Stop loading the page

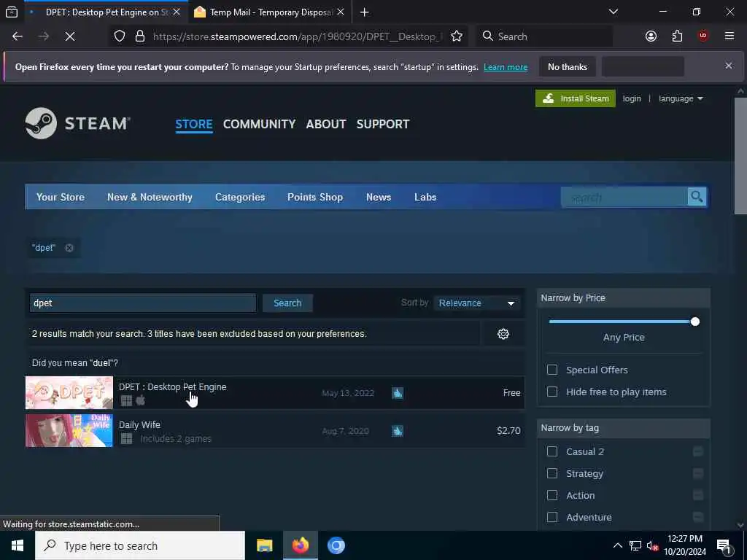(x=70, y=36)
